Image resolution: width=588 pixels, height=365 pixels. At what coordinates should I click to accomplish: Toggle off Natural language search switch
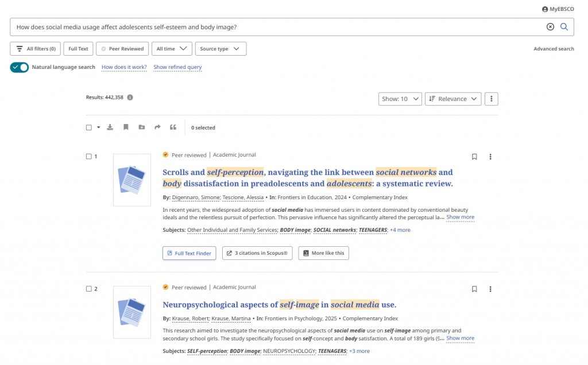coord(20,68)
